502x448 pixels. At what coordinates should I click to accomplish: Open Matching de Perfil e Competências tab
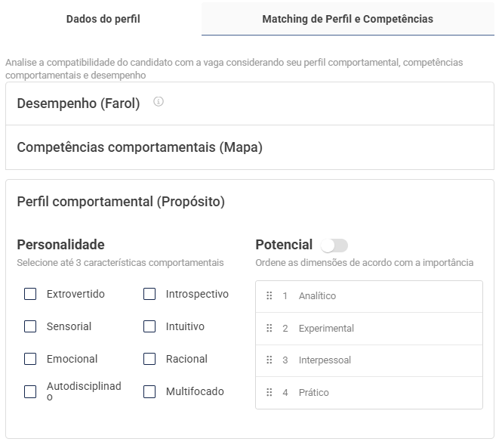click(x=347, y=19)
